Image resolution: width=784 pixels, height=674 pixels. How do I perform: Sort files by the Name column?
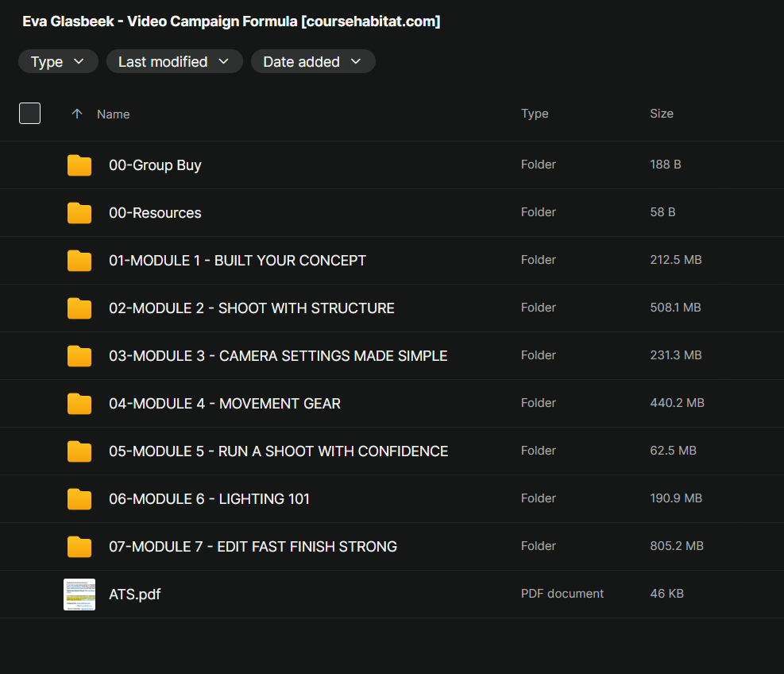pos(114,114)
